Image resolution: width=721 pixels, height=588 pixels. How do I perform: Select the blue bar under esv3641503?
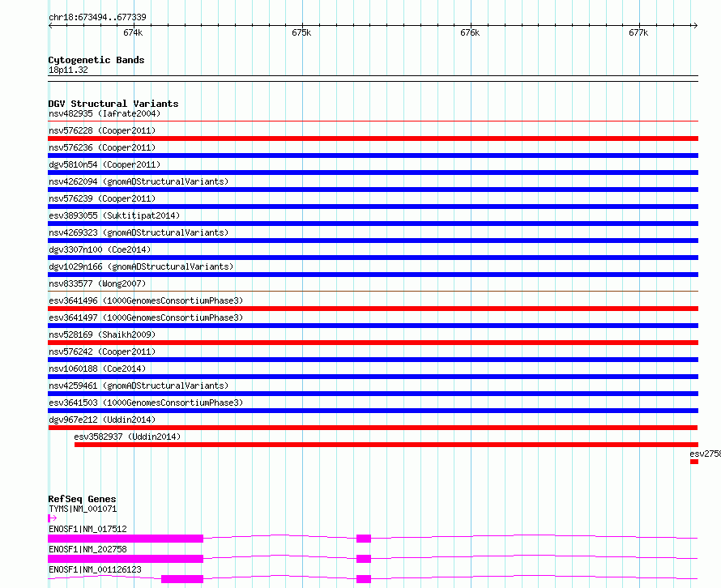[x=373, y=411]
